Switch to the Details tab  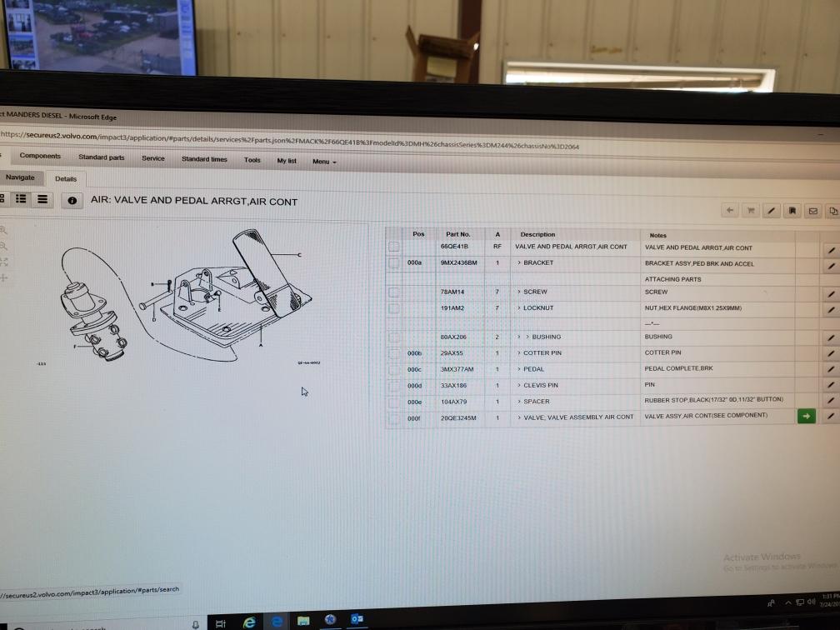click(x=66, y=179)
